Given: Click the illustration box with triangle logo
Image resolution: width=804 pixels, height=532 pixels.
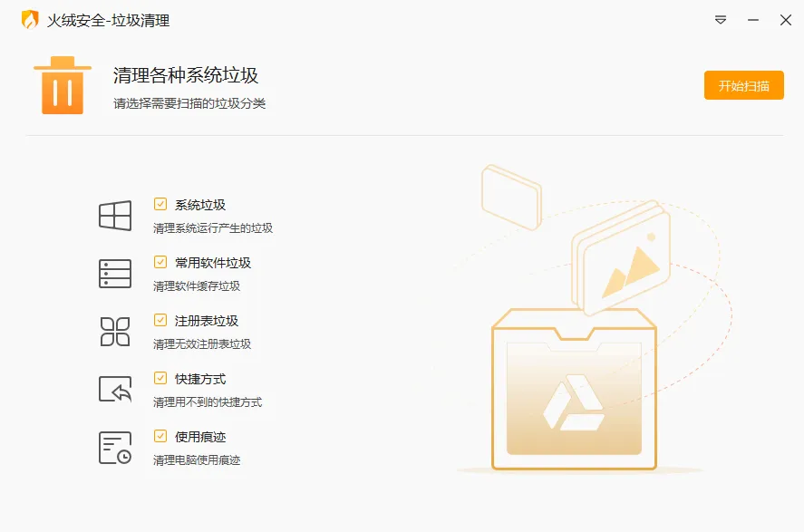Looking at the screenshot, I should click(x=574, y=390).
